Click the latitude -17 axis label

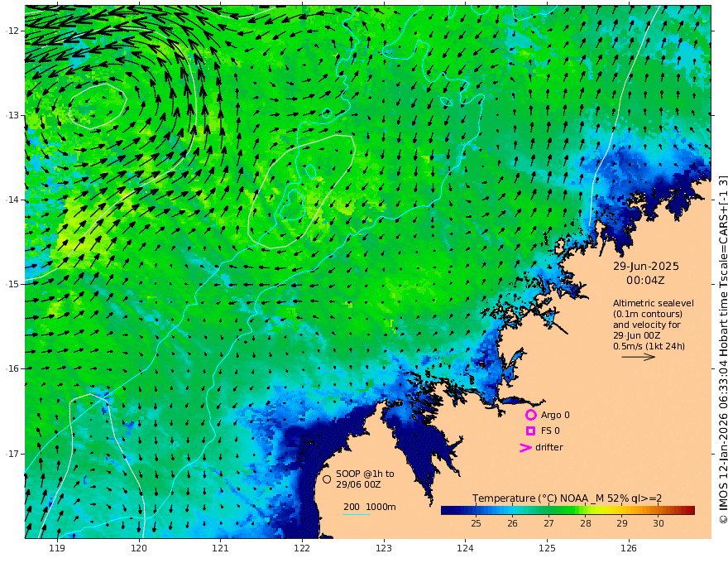(x=12, y=454)
